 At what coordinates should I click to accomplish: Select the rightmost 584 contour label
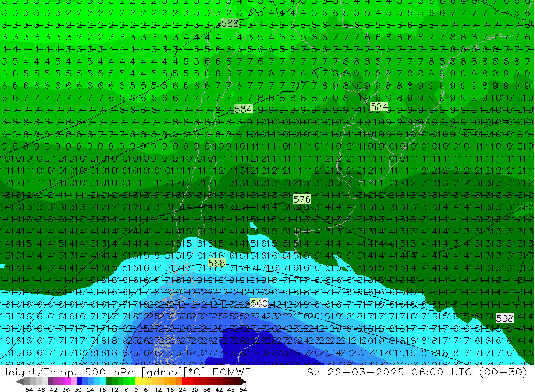[x=379, y=107]
